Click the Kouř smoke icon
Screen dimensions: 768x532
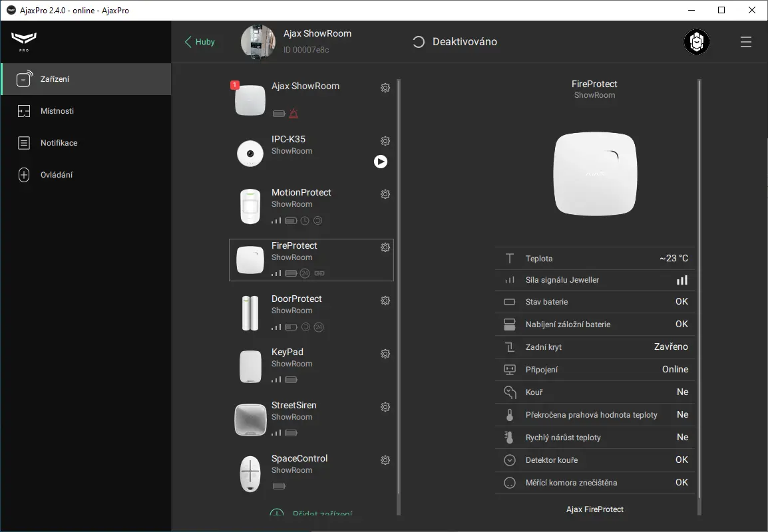pyautogui.click(x=510, y=392)
